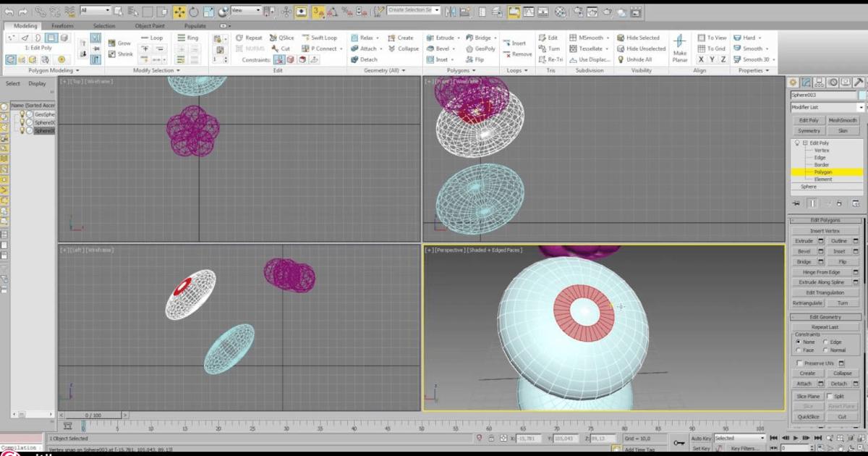Switch to the Freeform ribbon tab
The image size is (868, 456).
pyautogui.click(x=63, y=26)
